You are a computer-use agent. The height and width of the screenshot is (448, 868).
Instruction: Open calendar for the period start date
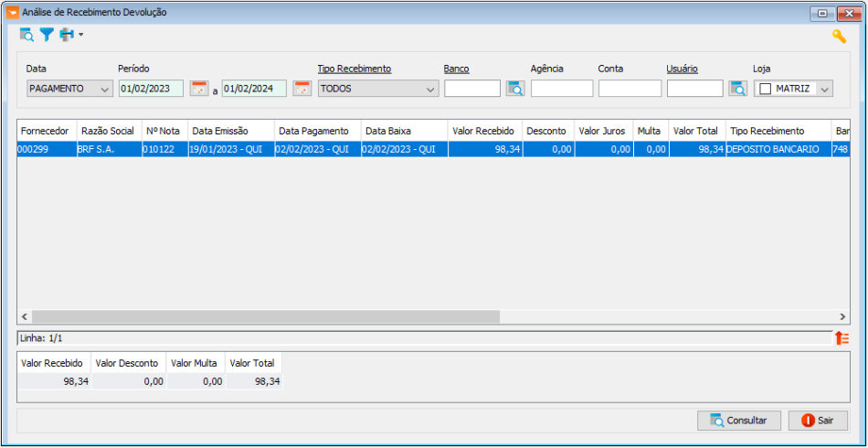pos(199,89)
